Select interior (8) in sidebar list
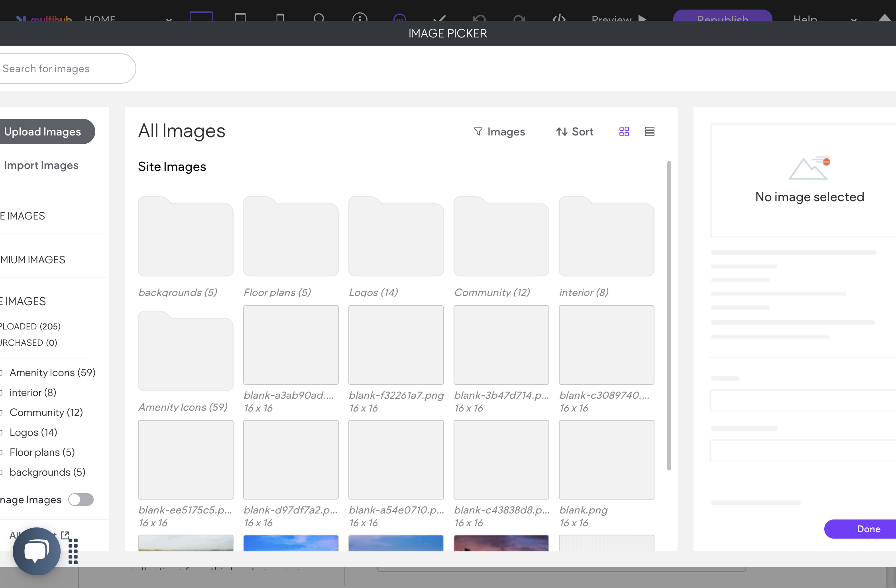 [x=33, y=392]
